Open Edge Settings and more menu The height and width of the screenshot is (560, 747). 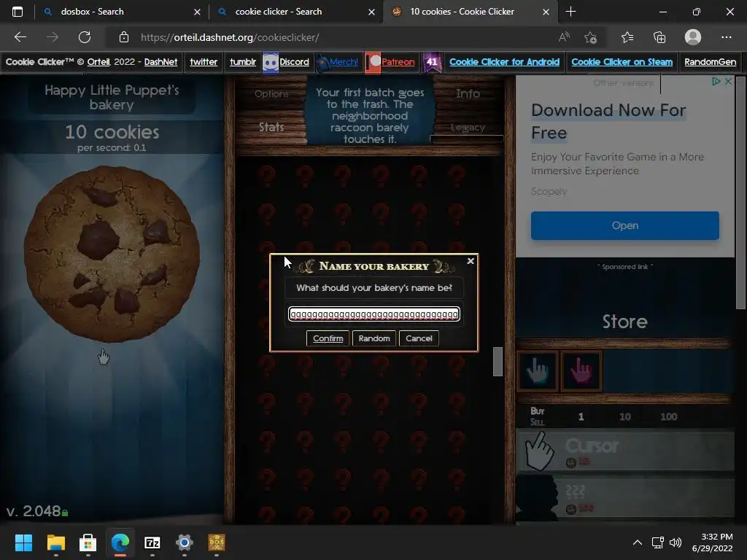coord(726,37)
